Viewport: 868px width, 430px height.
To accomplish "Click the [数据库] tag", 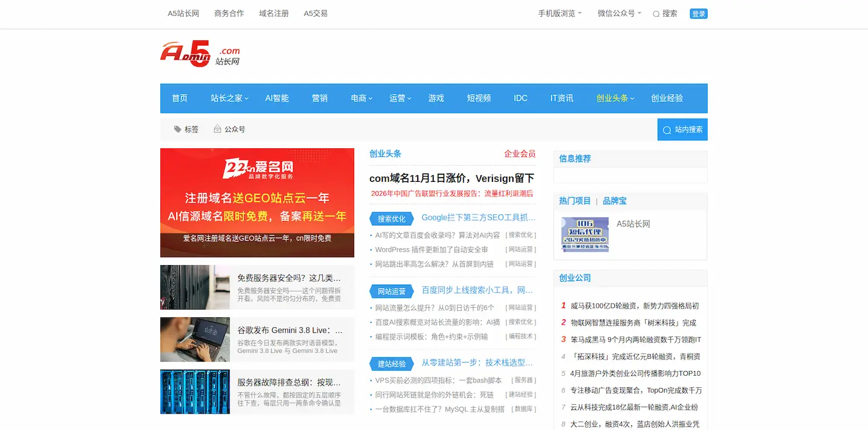I will [x=523, y=409].
